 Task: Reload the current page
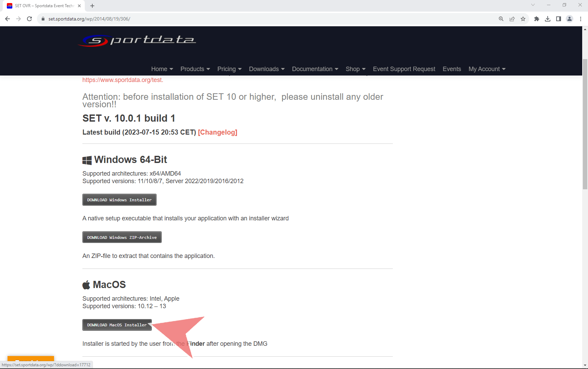pos(29,19)
